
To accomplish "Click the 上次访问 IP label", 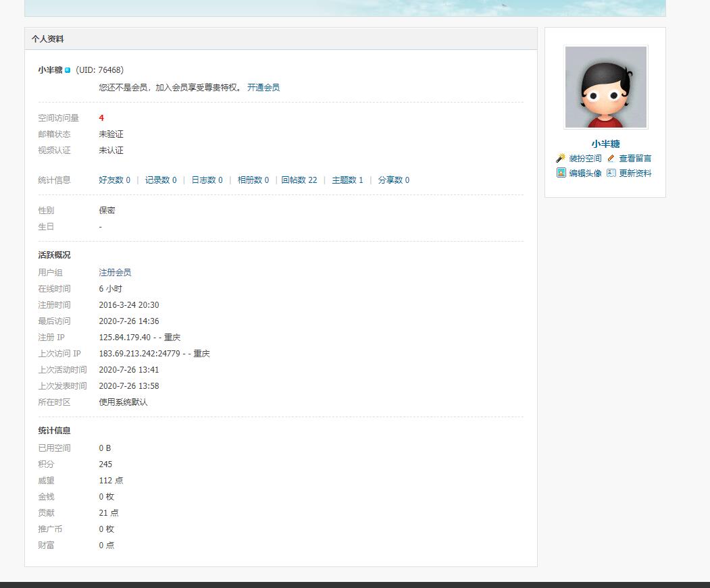I will pyautogui.click(x=59, y=354).
